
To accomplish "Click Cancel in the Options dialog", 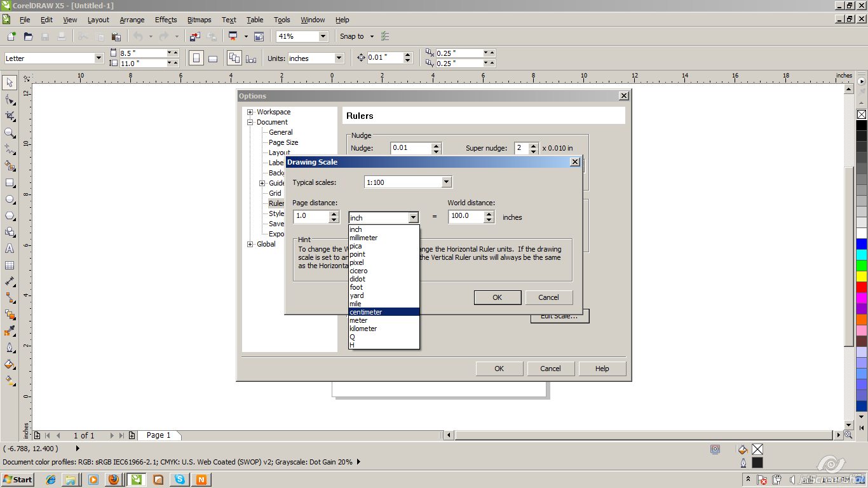I will (x=550, y=369).
